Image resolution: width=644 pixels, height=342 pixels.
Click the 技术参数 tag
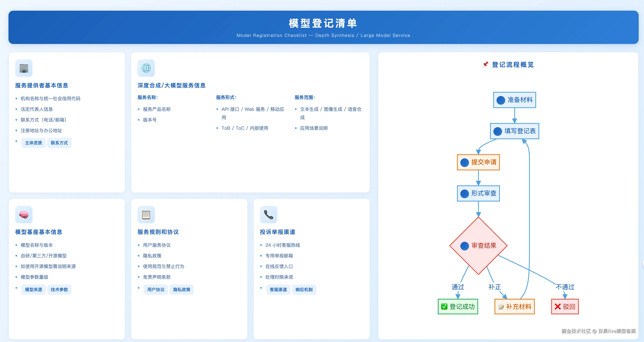click(59, 290)
